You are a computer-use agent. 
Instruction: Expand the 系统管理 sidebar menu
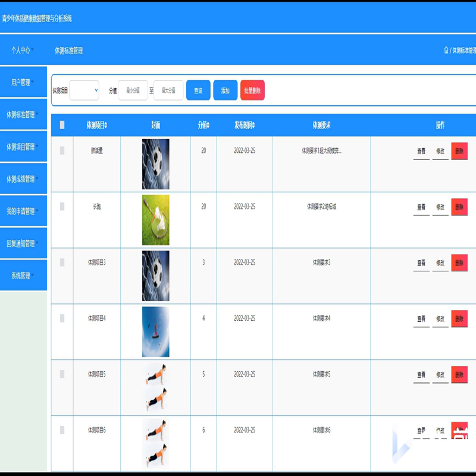[23, 275]
